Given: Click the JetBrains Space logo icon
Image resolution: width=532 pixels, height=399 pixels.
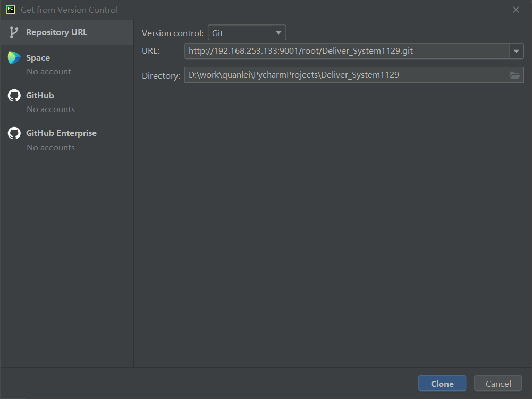Looking at the screenshot, I should (14, 58).
